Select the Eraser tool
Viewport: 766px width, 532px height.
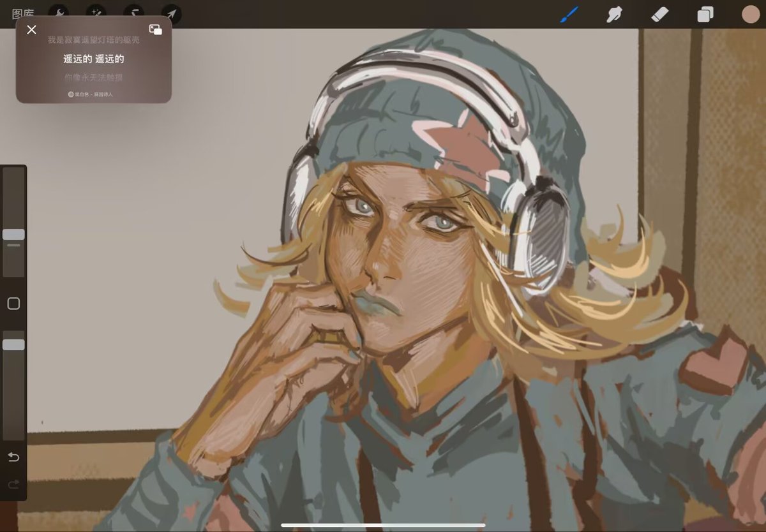660,14
